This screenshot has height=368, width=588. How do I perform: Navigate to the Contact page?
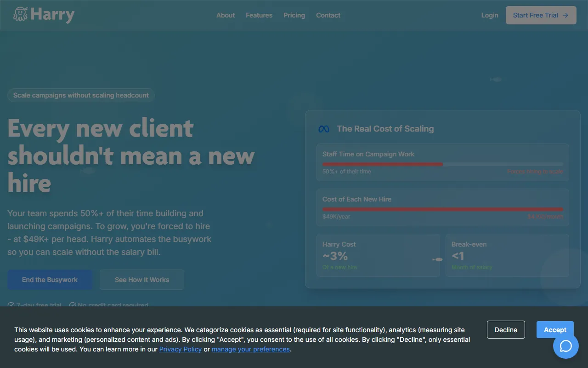click(328, 15)
